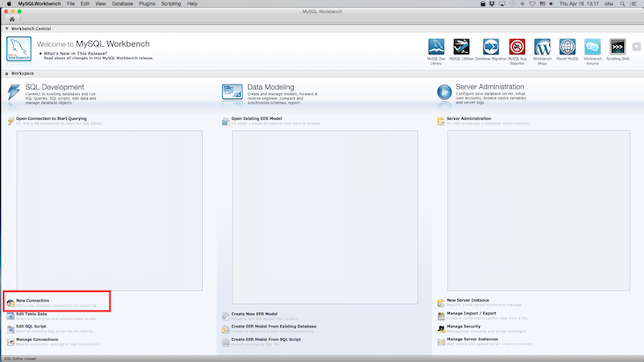
Task: Click New Server Instance icon
Action: (440, 303)
